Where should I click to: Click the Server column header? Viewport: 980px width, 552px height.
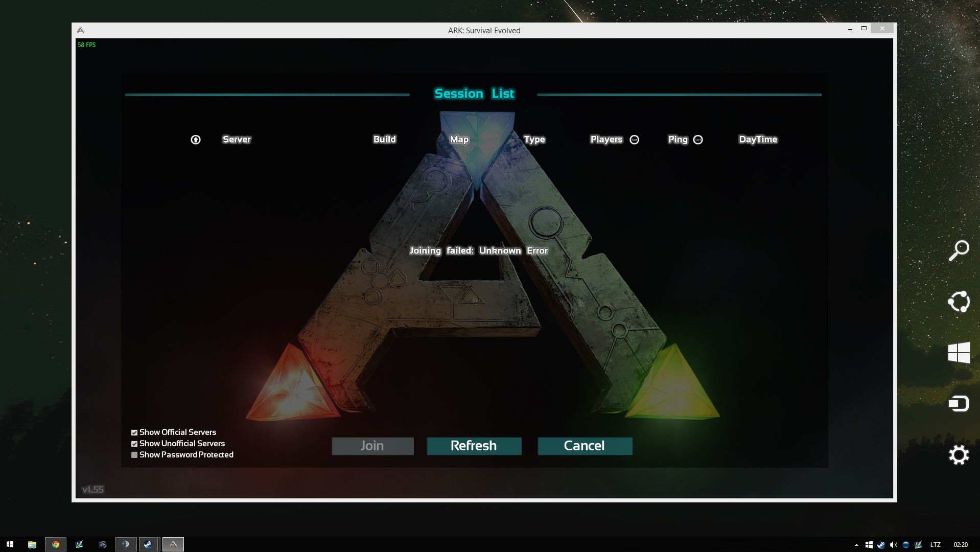pyautogui.click(x=237, y=140)
